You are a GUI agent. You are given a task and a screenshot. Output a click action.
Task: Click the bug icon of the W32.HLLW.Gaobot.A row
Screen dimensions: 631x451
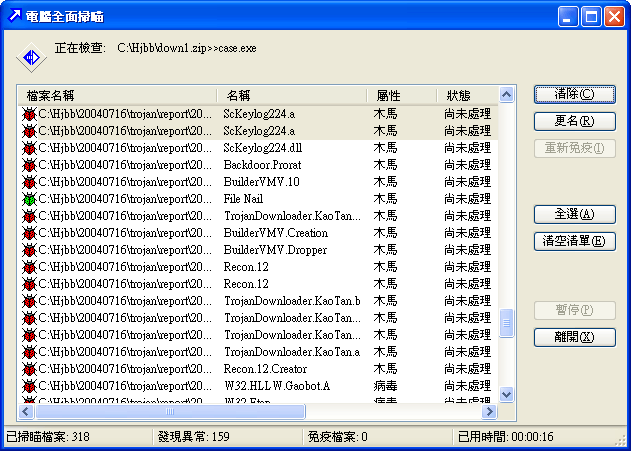point(29,386)
